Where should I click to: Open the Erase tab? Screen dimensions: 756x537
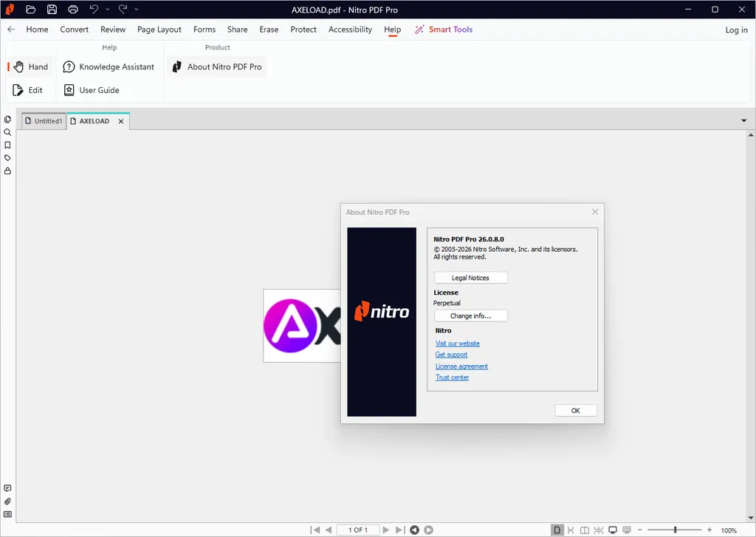[x=269, y=30]
